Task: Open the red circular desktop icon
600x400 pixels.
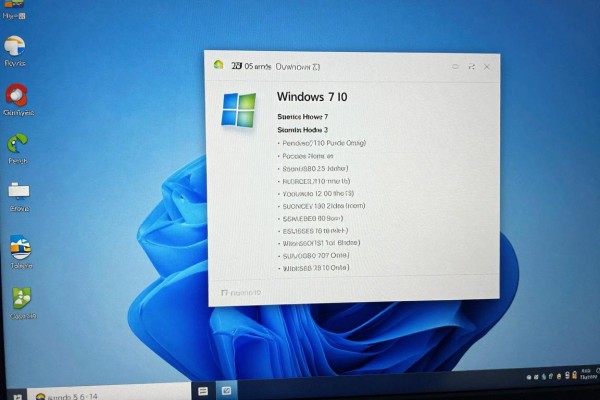Action: 16,96
